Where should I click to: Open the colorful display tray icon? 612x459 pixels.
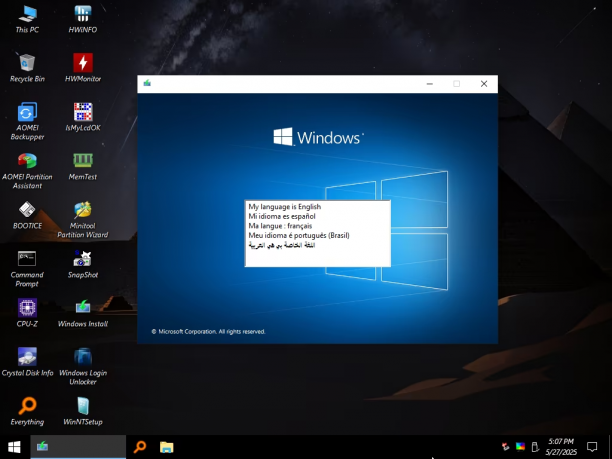point(520,447)
